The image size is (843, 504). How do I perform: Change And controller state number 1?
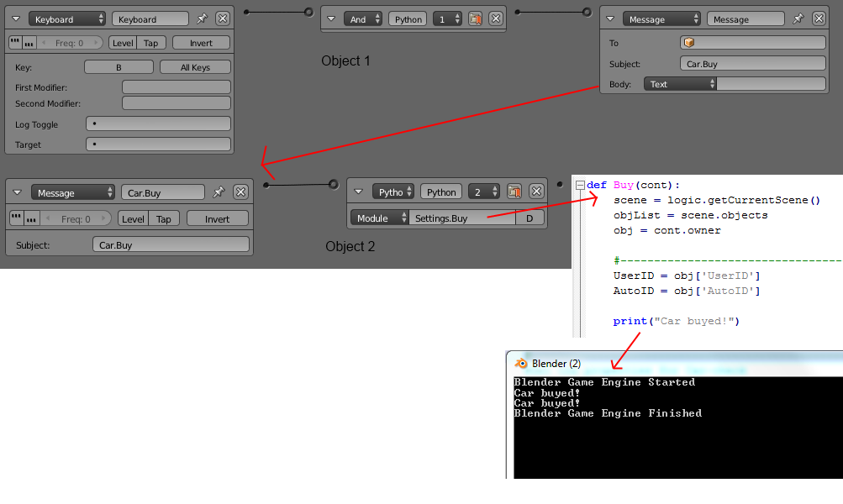(x=447, y=19)
